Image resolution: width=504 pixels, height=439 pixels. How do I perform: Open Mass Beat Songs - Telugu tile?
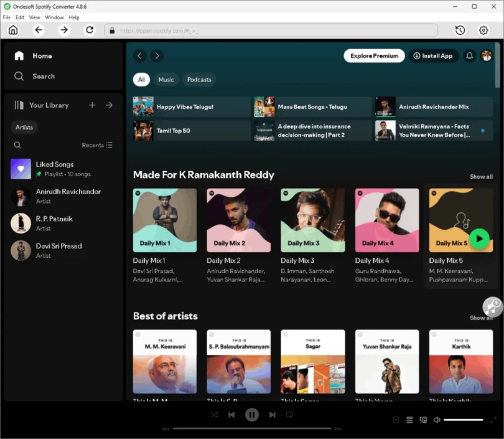click(x=313, y=106)
